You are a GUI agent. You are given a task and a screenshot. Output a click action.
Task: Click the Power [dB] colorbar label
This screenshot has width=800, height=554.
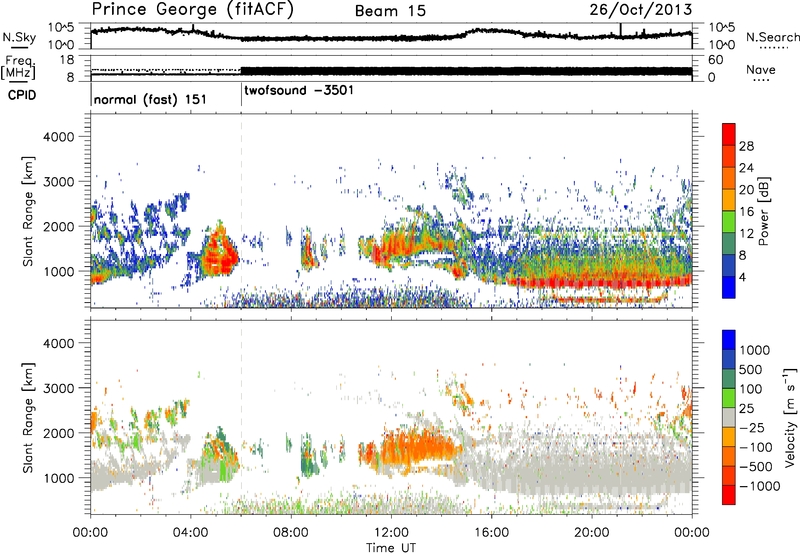pos(763,211)
